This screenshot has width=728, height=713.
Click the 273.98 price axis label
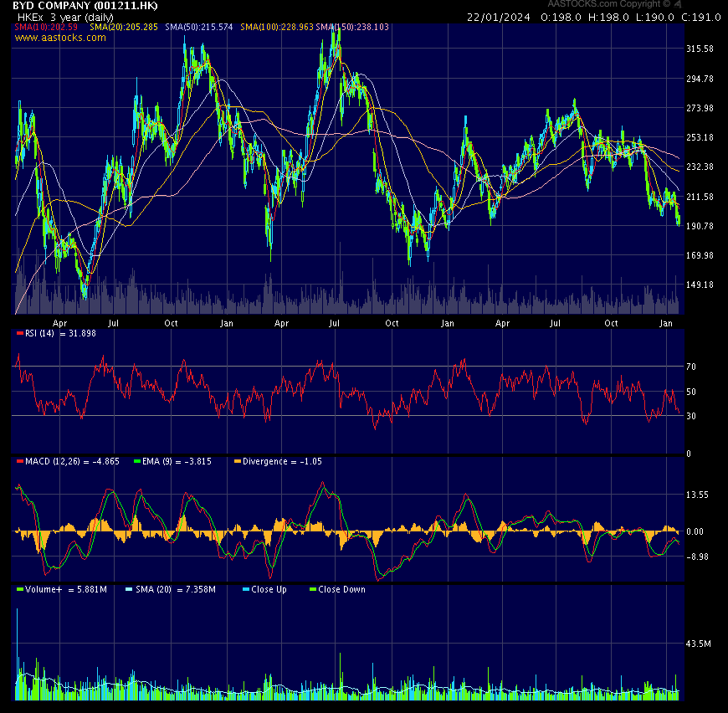pos(700,108)
